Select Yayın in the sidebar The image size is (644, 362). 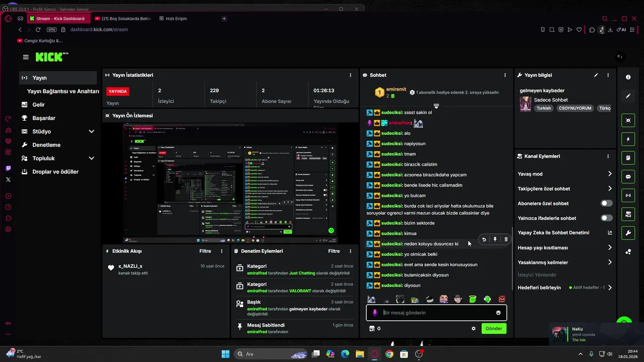point(58,78)
